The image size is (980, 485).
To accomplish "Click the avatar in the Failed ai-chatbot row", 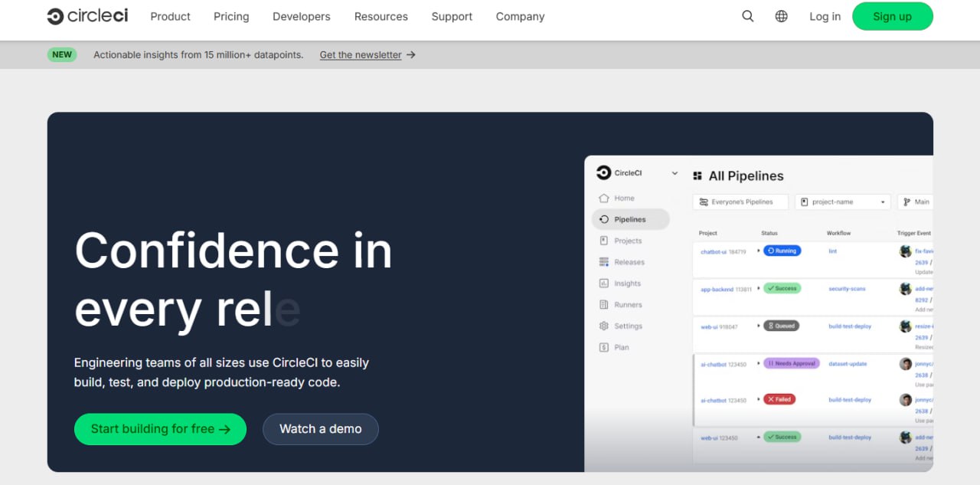I will tap(906, 400).
